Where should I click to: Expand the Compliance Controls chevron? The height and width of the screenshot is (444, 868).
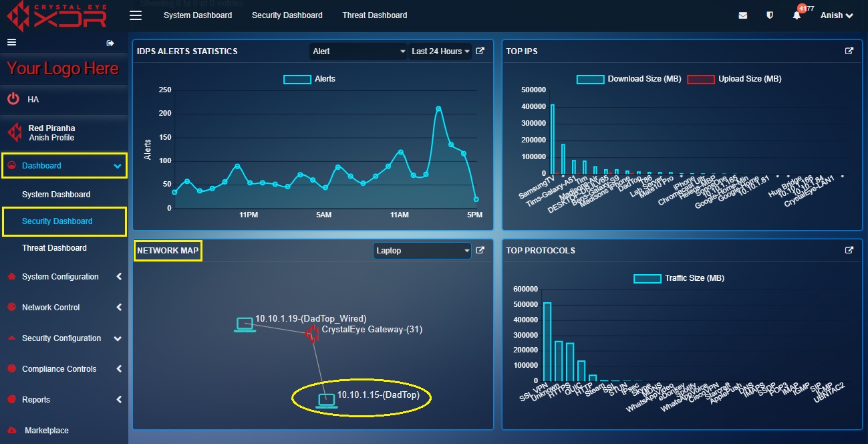coord(118,369)
